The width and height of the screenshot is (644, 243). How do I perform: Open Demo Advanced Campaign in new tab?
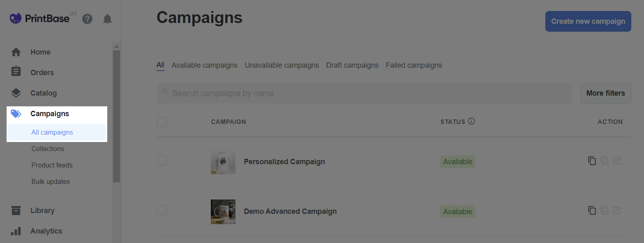[x=617, y=211]
